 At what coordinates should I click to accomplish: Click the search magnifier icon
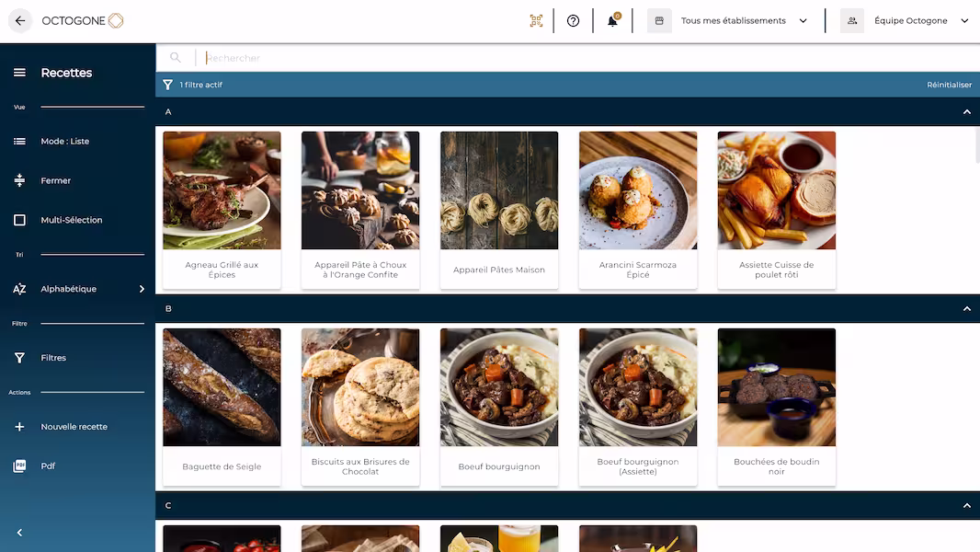pyautogui.click(x=176, y=58)
